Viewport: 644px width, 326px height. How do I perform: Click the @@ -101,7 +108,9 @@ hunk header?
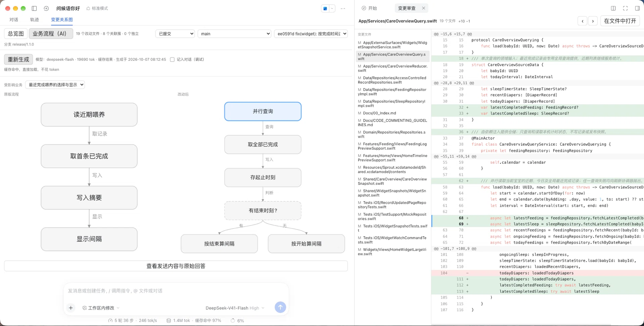coord(538,249)
